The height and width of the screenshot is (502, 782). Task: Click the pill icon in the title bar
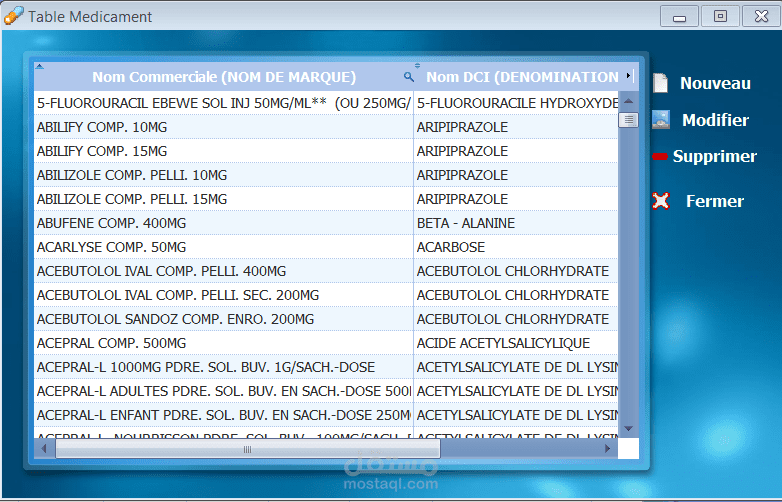click(x=13, y=15)
